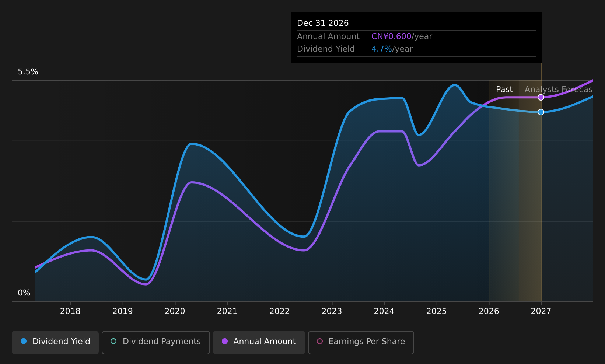Click the 2018 x-axis label

click(x=70, y=311)
